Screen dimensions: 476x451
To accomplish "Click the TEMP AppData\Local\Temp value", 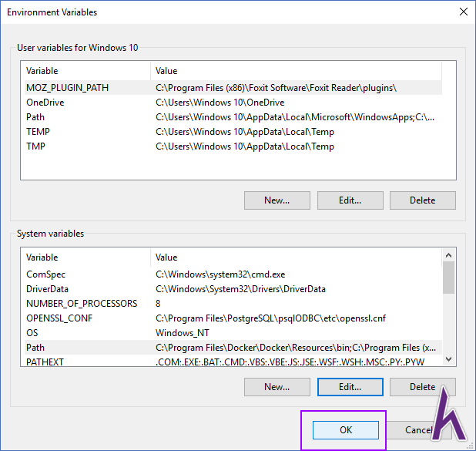I will tap(245, 132).
